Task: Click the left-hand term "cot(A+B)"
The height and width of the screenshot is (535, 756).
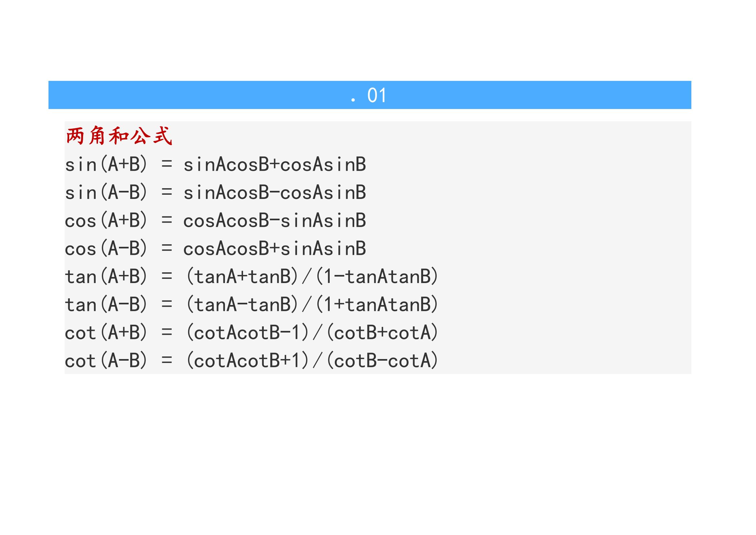Action: tap(106, 333)
